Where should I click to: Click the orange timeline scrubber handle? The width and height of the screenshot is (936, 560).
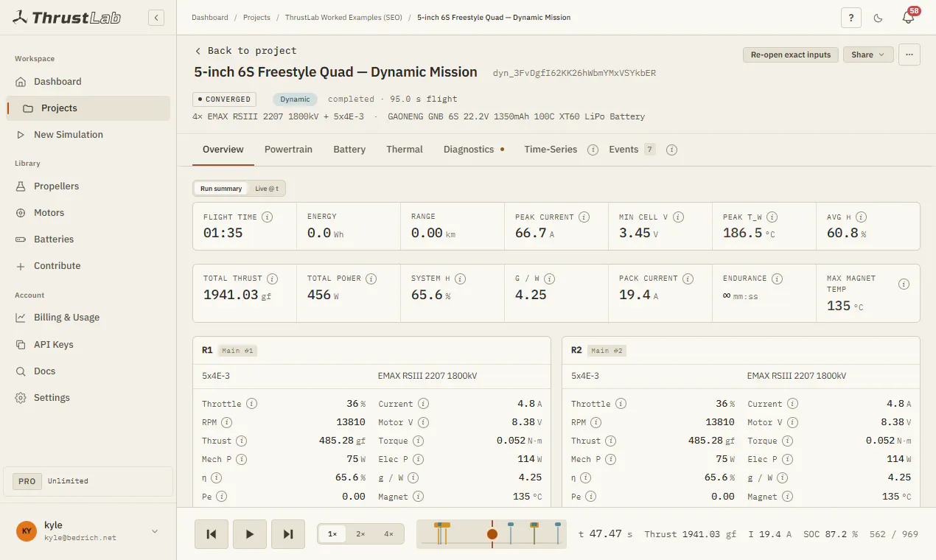click(492, 534)
